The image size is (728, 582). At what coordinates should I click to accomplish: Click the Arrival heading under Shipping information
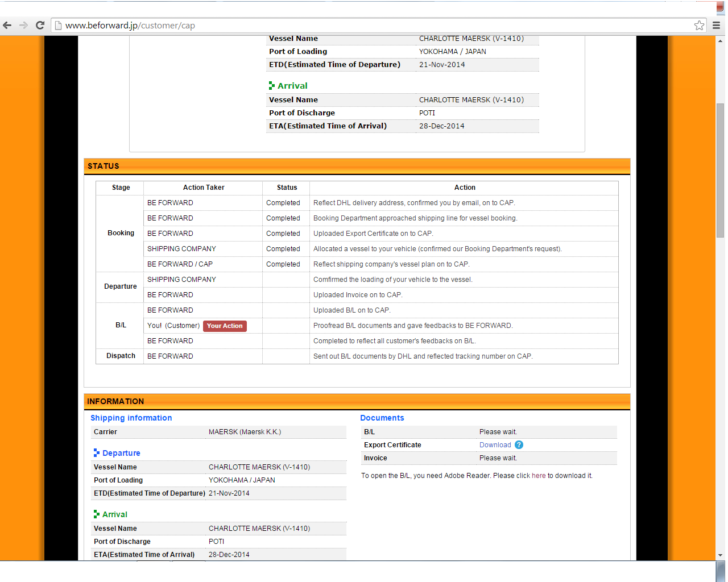115,514
